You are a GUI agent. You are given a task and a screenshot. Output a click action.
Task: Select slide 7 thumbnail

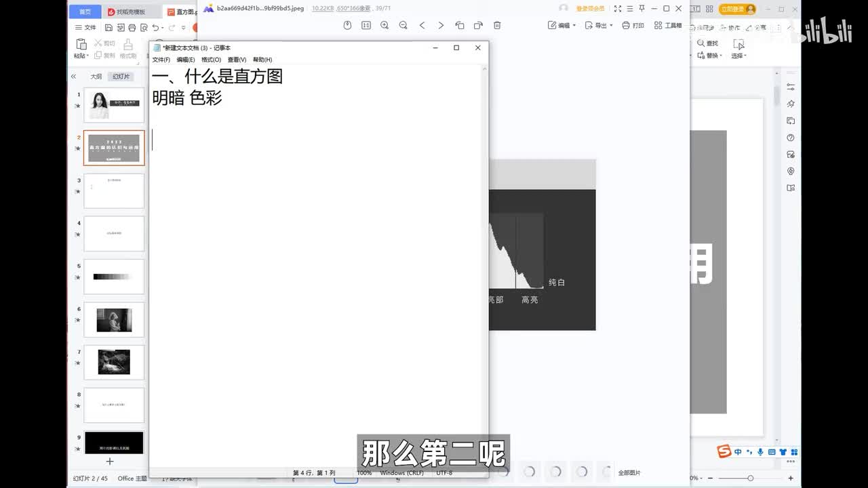coord(114,363)
